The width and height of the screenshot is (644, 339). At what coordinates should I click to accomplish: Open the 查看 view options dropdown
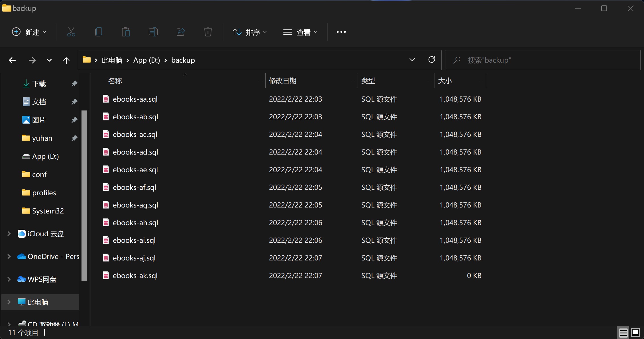[301, 32]
